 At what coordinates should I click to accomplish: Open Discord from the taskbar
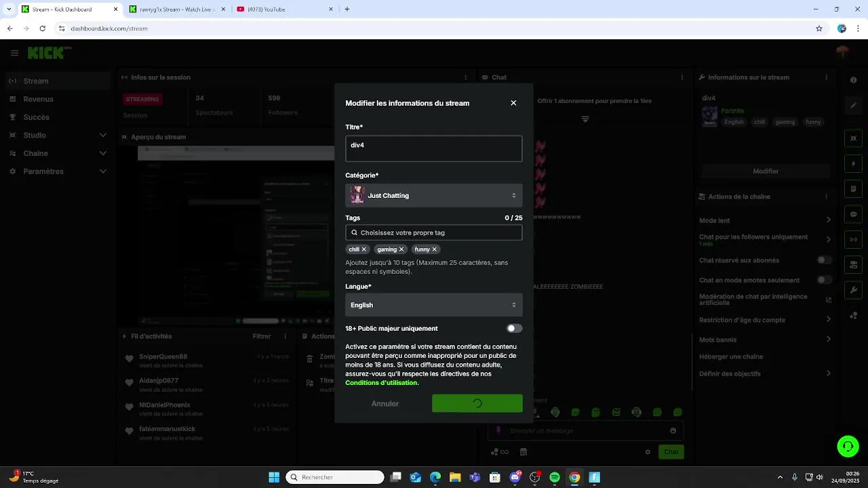515,477
